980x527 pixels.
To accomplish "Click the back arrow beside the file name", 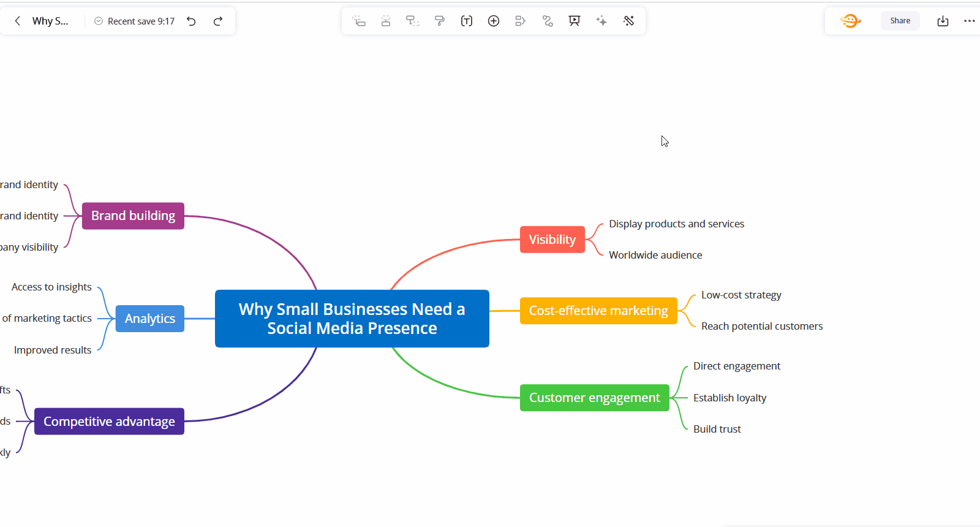I will 18,21.
